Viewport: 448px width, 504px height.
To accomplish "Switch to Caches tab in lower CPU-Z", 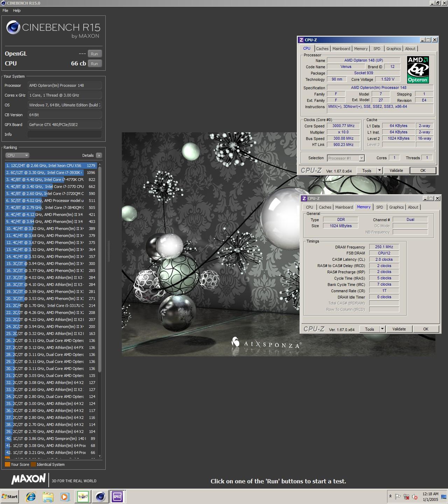I will coord(325,207).
